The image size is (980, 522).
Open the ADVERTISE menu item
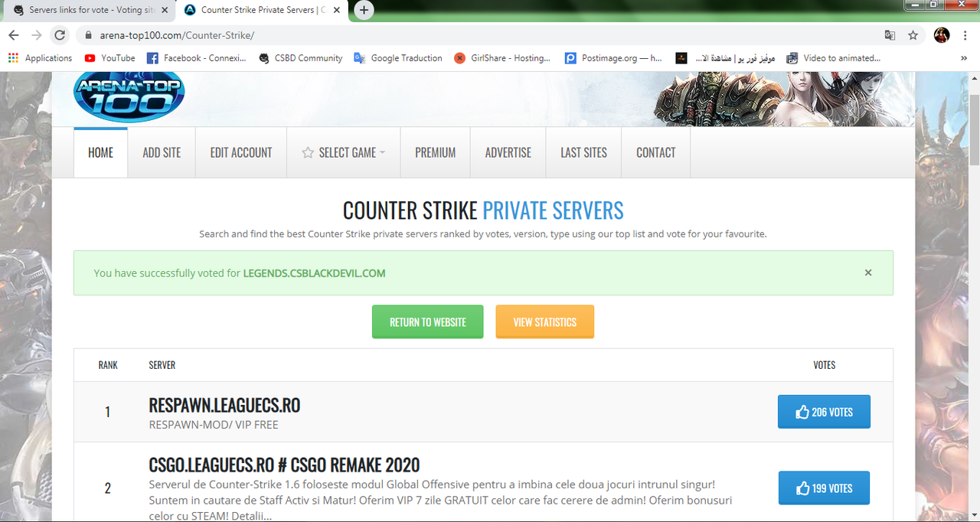(x=508, y=152)
